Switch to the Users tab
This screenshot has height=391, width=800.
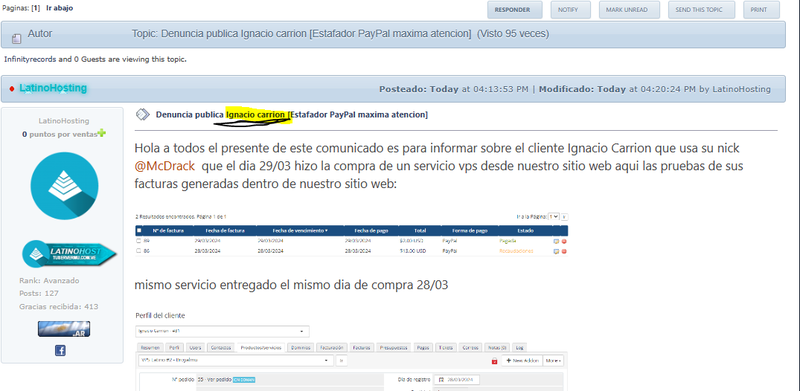click(195, 348)
